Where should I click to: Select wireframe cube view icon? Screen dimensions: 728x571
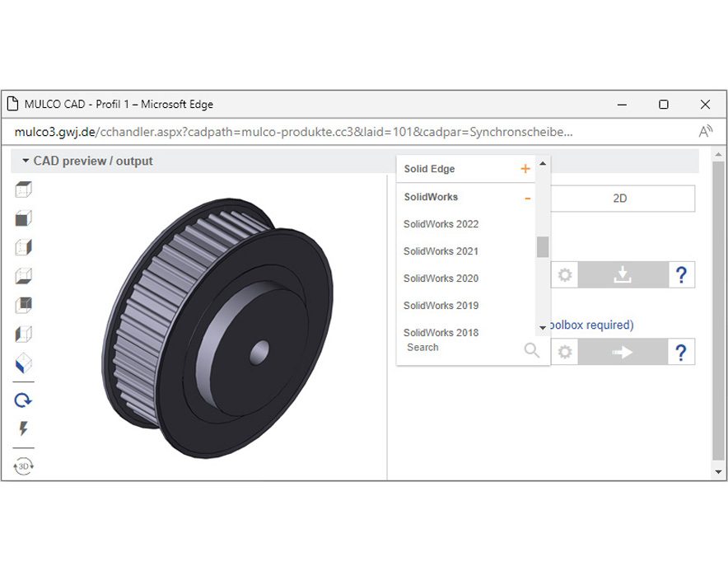(x=23, y=190)
